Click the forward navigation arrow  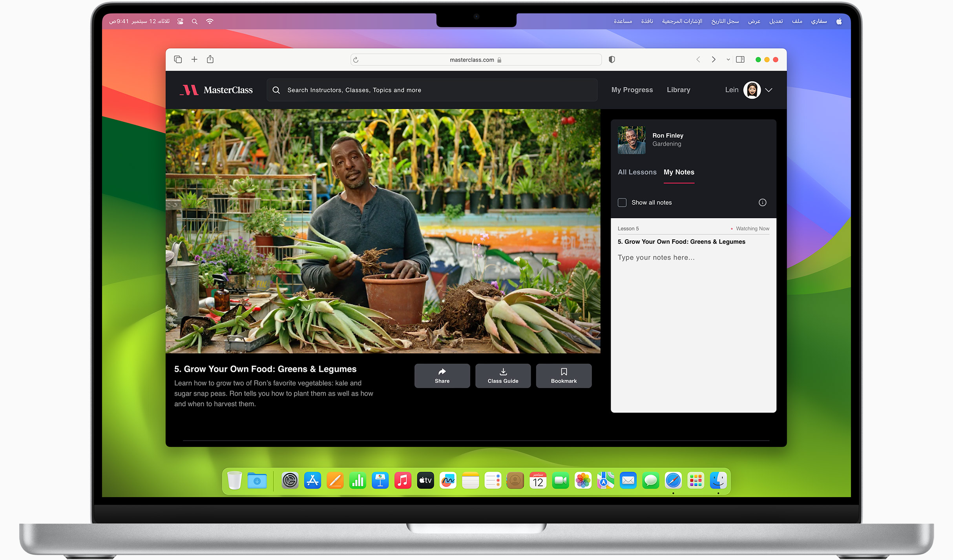coord(714,59)
